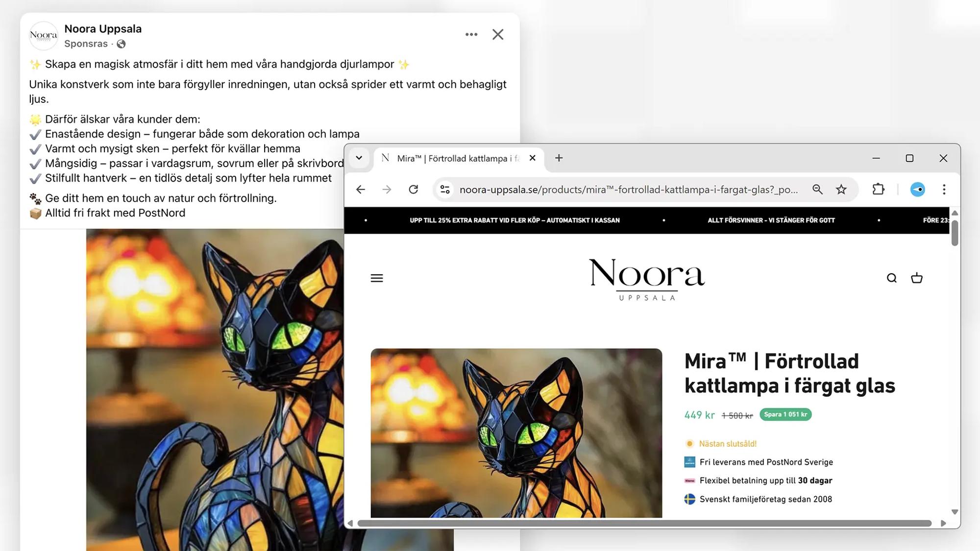Click the 'Sponsras' label on the ad
The width and height of the screenshot is (980, 551).
tap(86, 44)
